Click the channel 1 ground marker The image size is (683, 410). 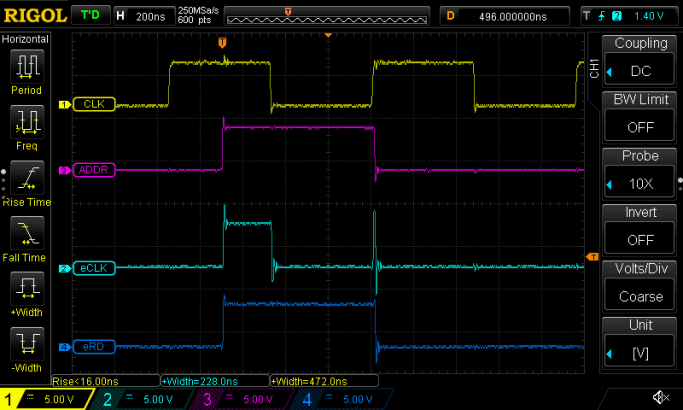(64, 105)
